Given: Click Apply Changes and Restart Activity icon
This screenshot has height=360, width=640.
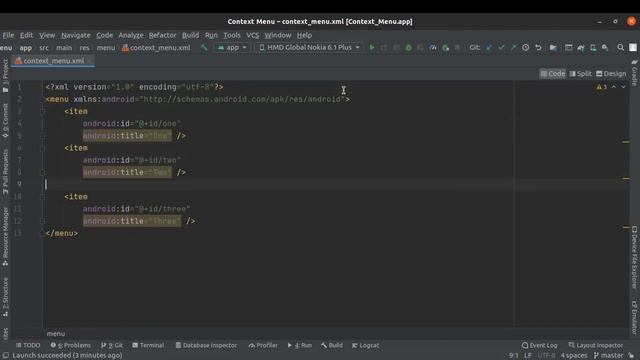Looking at the screenshot, I should click(x=384, y=48).
